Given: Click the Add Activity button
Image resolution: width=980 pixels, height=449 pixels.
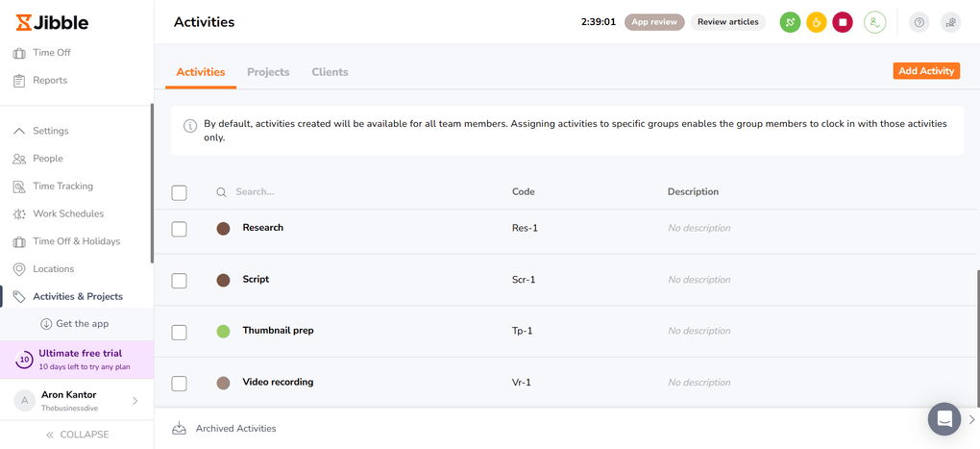Looking at the screenshot, I should tap(926, 70).
